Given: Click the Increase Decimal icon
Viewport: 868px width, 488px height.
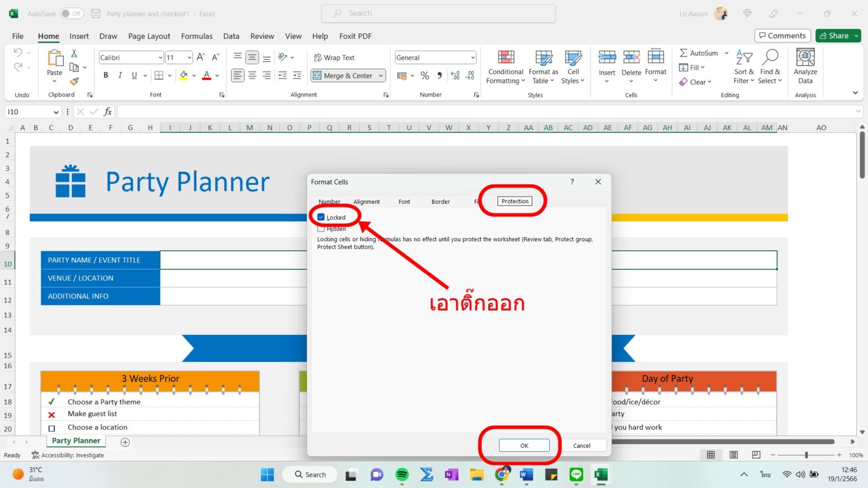Looking at the screenshot, I should 455,75.
